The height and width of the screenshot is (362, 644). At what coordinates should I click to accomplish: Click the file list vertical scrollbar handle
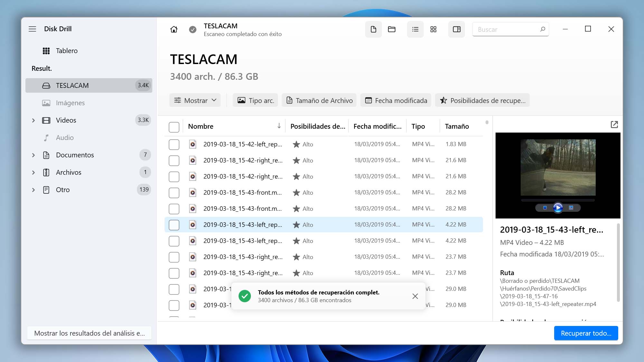coord(487,122)
